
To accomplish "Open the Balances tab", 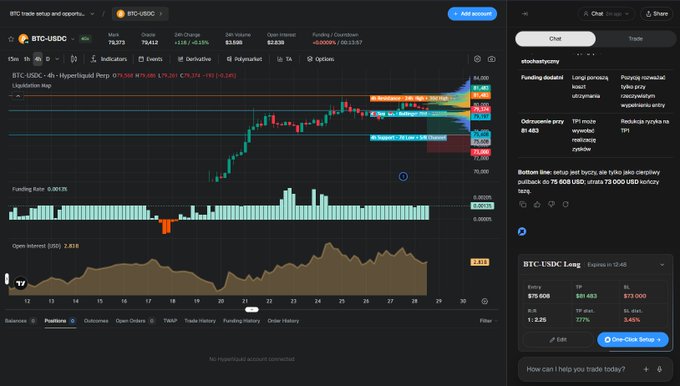I will pos(20,321).
